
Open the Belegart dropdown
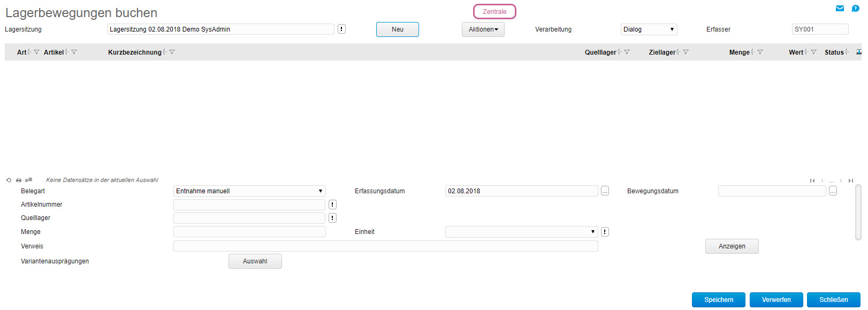click(x=249, y=191)
